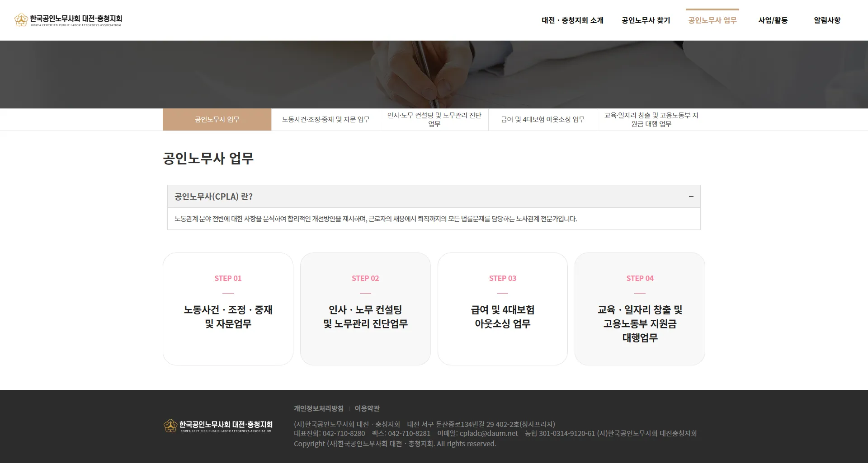Click the header association logo
868x463 pixels.
(68, 20)
